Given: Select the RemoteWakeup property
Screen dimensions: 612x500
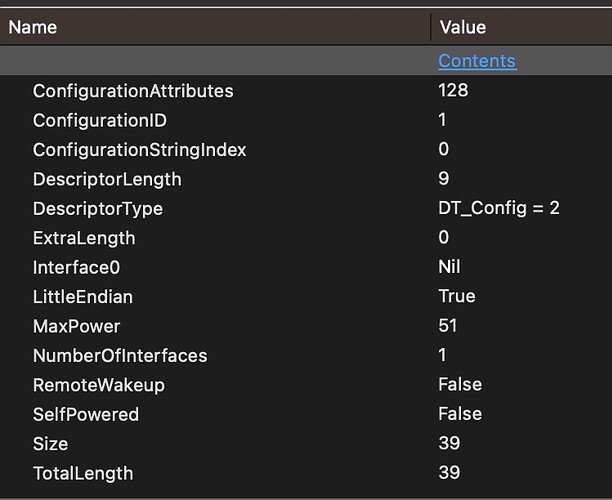Looking at the screenshot, I should (99, 385).
